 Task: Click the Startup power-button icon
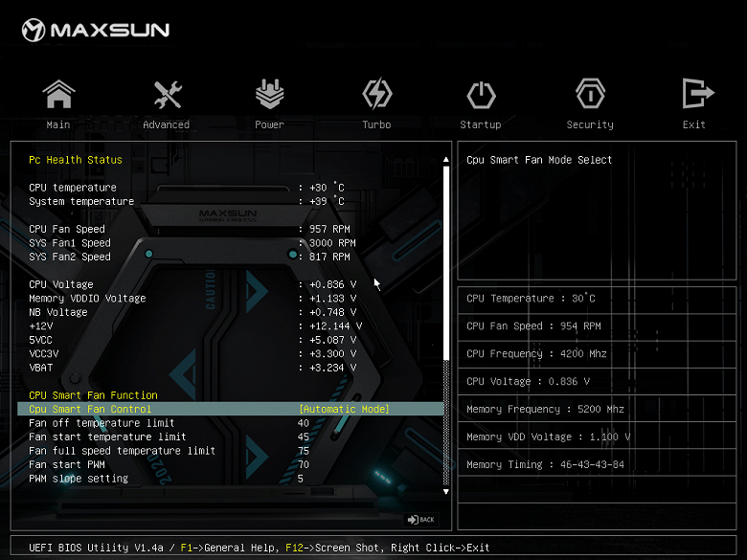(481, 95)
